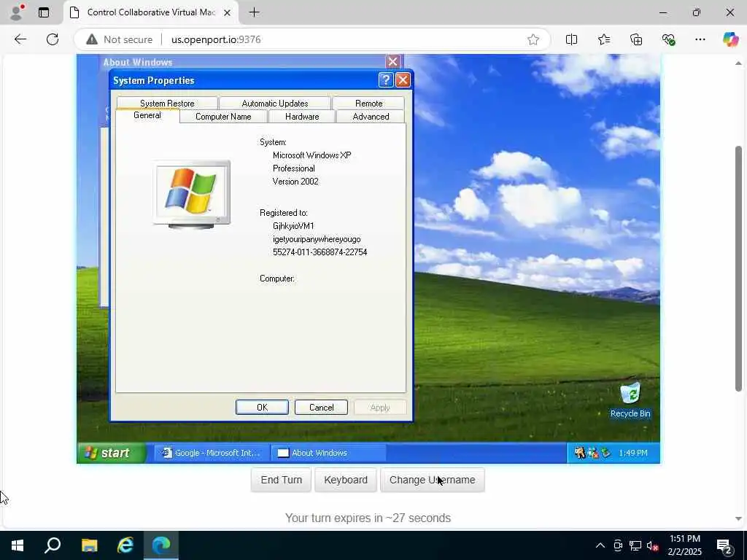Click the muted volume tray icon
The image size is (747, 560).
tap(653, 545)
